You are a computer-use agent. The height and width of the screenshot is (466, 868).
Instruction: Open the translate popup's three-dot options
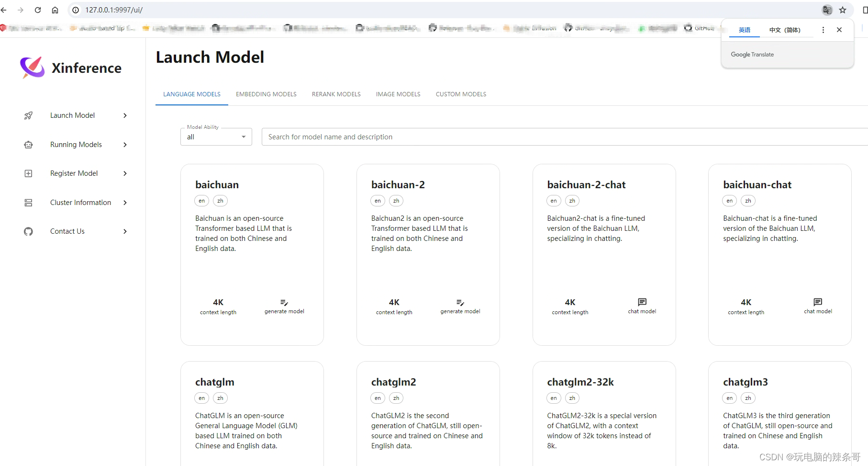[823, 30]
